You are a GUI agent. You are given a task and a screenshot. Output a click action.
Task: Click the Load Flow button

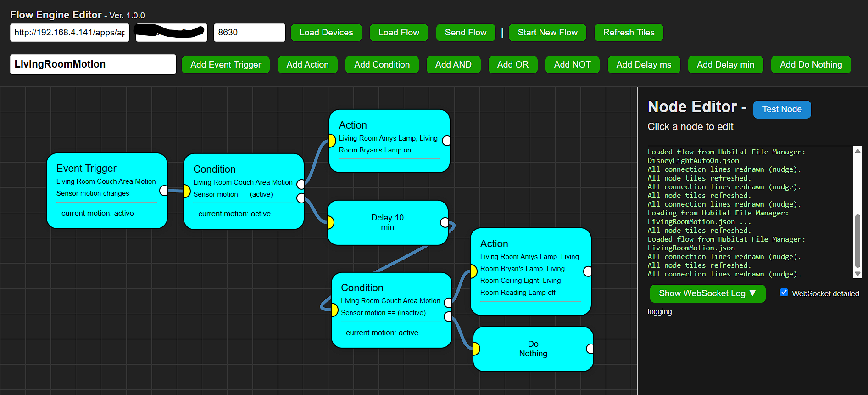coord(399,33)
